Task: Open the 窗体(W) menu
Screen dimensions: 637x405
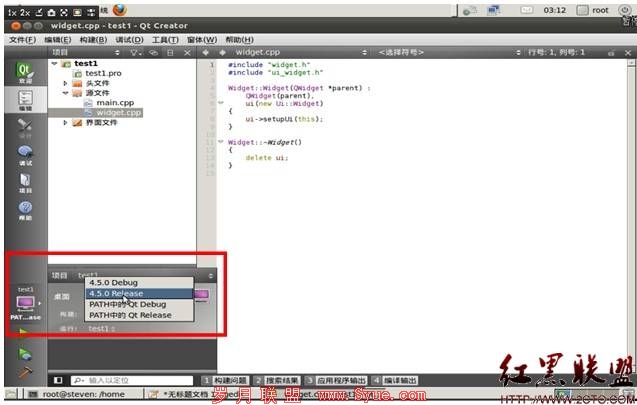Action: click(202, 40)
